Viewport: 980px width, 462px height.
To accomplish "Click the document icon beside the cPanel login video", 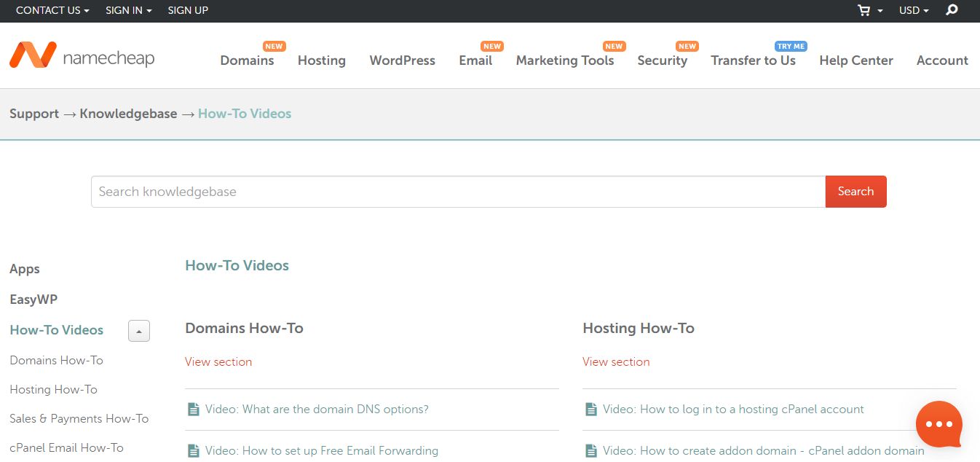I will coord(590,409).
